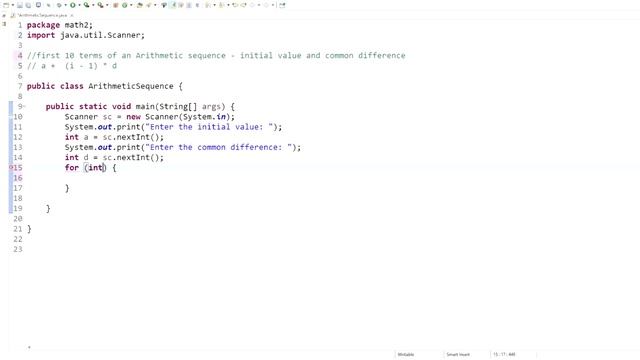Image resolution: width=640 pixels, height=360 pixels.
Task: Click the Debug toolbar icon
Action: (x=59, y=5)
